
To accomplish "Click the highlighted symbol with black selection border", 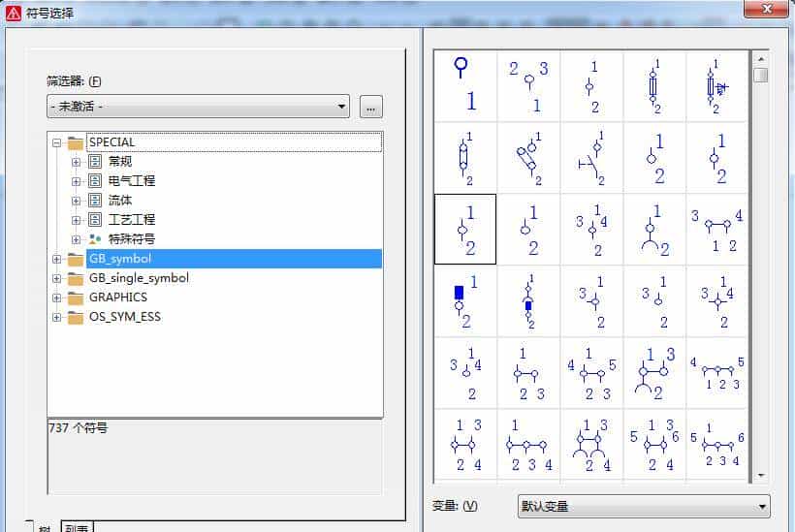I will pos(464,229).
